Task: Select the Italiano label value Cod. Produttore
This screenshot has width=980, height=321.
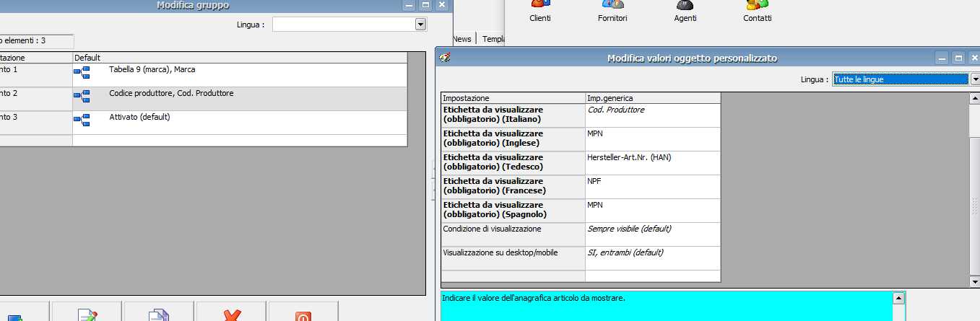Action: (653, 115)
